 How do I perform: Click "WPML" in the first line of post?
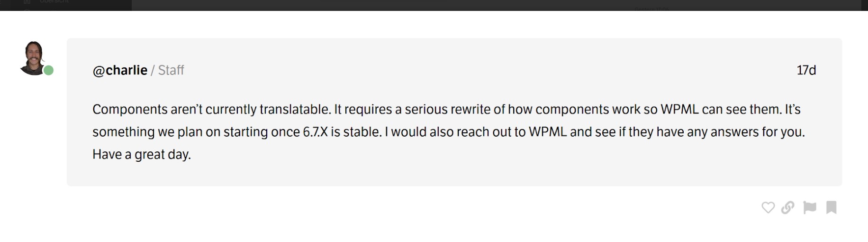[x=679, y=110]
